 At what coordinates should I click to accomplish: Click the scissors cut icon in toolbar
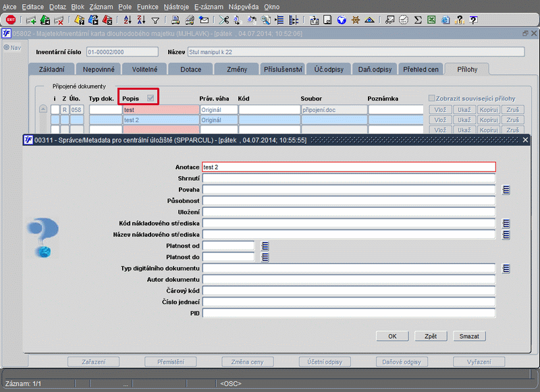[x=223, y=20]
